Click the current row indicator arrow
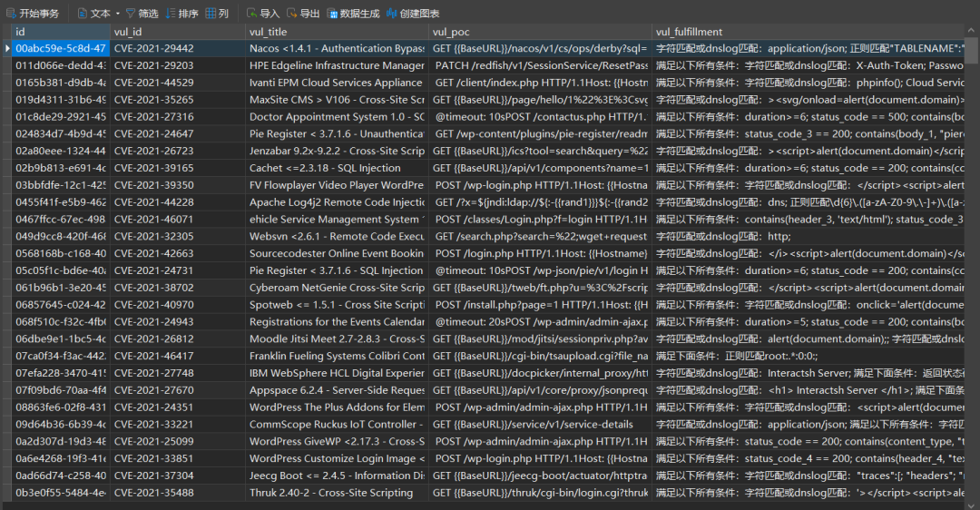Viewport: 980px width, 510px height. [x=7, y=48]
